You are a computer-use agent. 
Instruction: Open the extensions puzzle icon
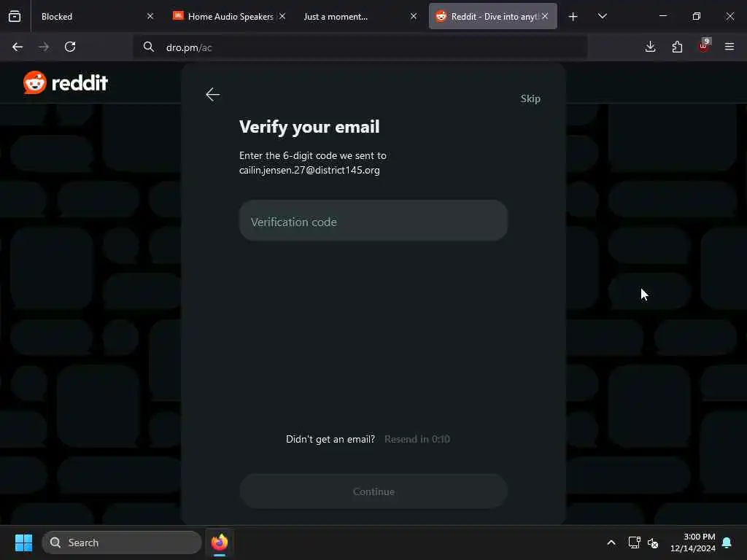click(677, 47)
